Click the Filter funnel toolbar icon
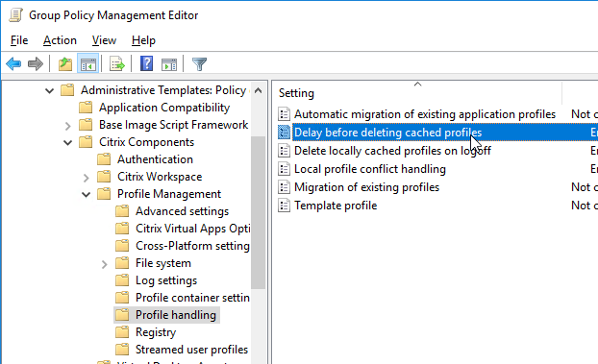Screen dimensions: 598x364 199,64
